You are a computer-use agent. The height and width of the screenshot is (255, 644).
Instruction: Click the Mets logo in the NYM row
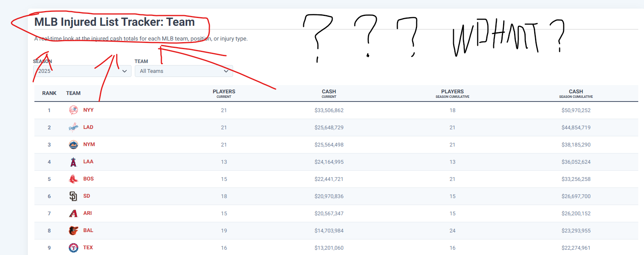click(x=73, y=144)
